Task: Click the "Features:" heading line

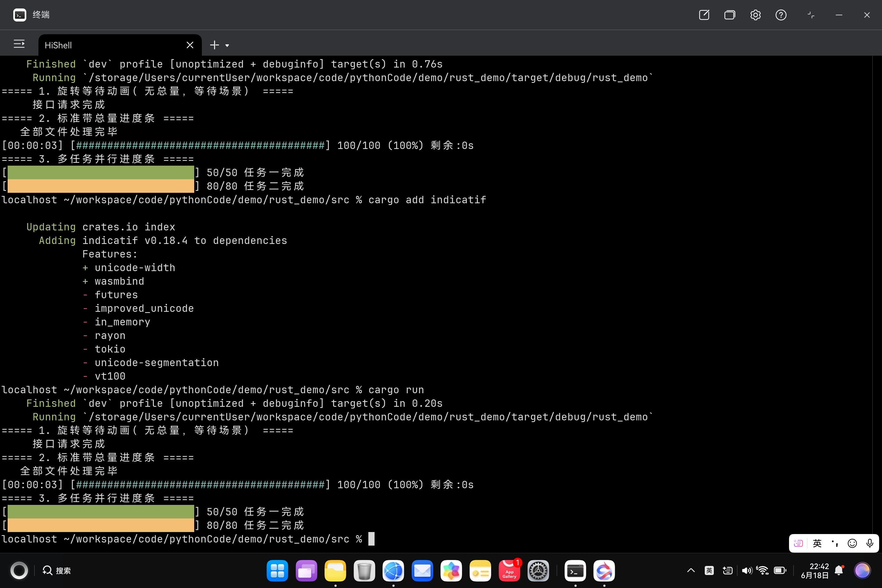Action: (x=110, y=254)
